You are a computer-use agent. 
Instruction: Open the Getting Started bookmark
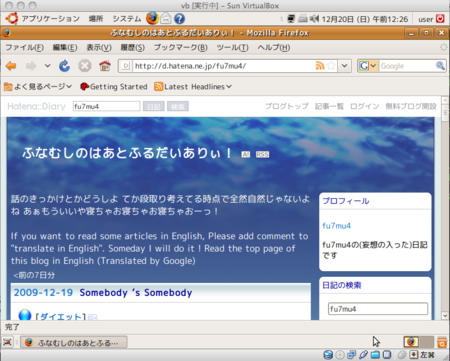point(114,87)
